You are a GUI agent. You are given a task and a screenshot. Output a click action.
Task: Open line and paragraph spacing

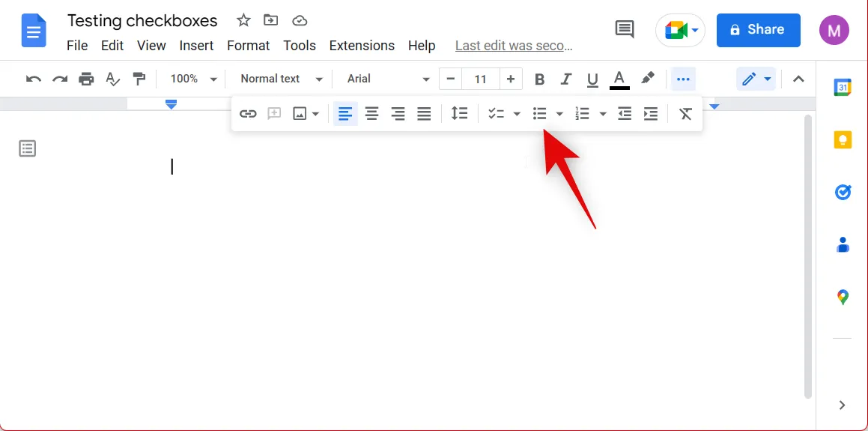click(460, 114)
